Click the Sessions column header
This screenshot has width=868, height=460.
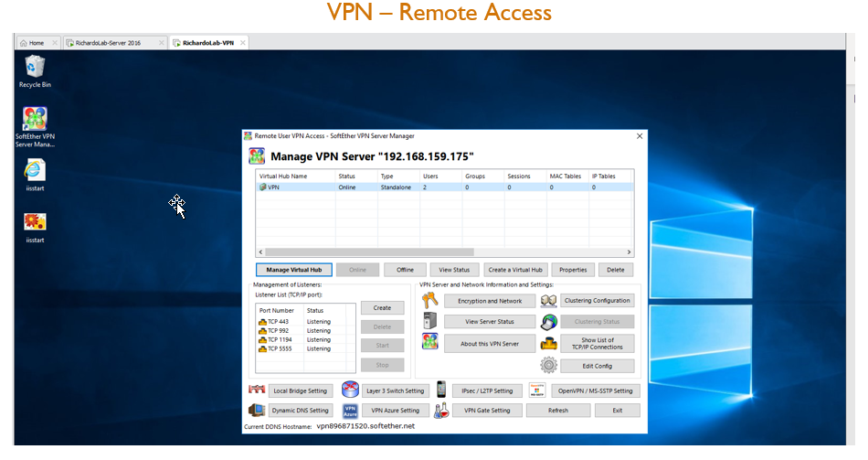[x=525, y=177]
